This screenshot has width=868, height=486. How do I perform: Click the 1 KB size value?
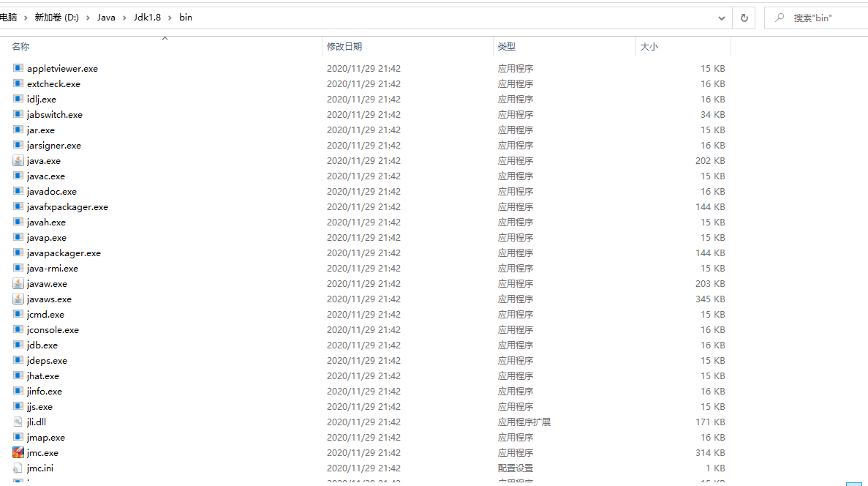coord(715,468)
